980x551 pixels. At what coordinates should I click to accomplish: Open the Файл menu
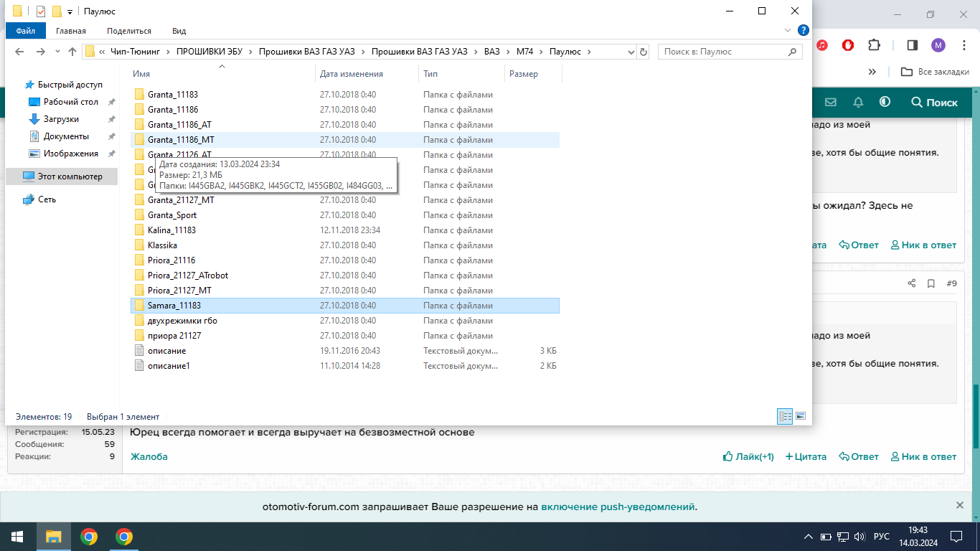tap(25, 31)
